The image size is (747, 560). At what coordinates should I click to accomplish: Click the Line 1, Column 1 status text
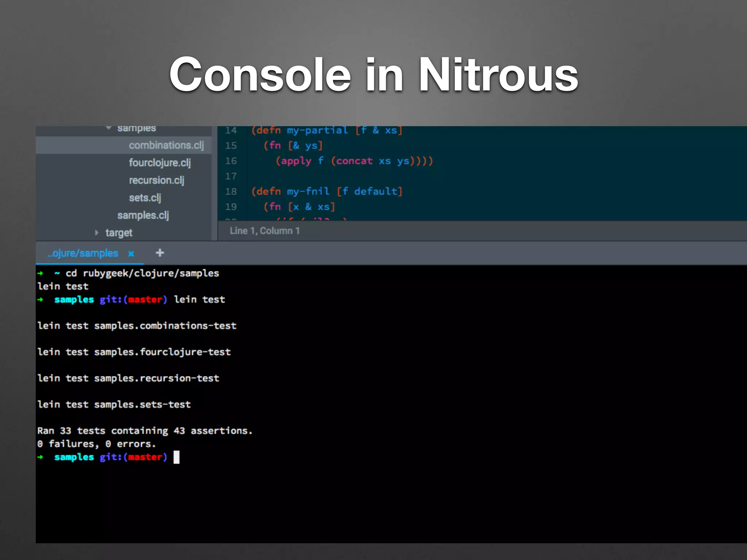(264, 231)
